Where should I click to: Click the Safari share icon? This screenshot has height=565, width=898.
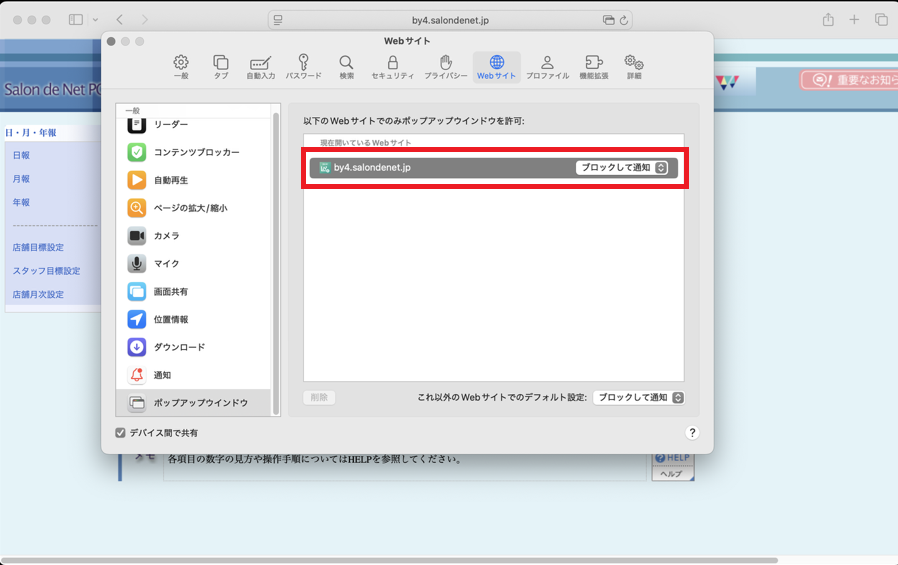[x=828, y=20]
